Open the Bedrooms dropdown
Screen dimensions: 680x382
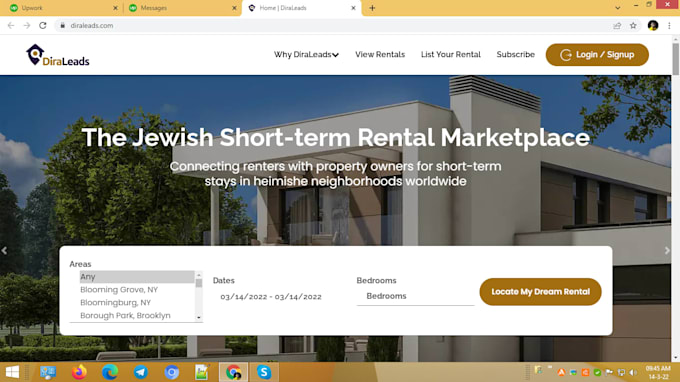(x=415, y=296)
